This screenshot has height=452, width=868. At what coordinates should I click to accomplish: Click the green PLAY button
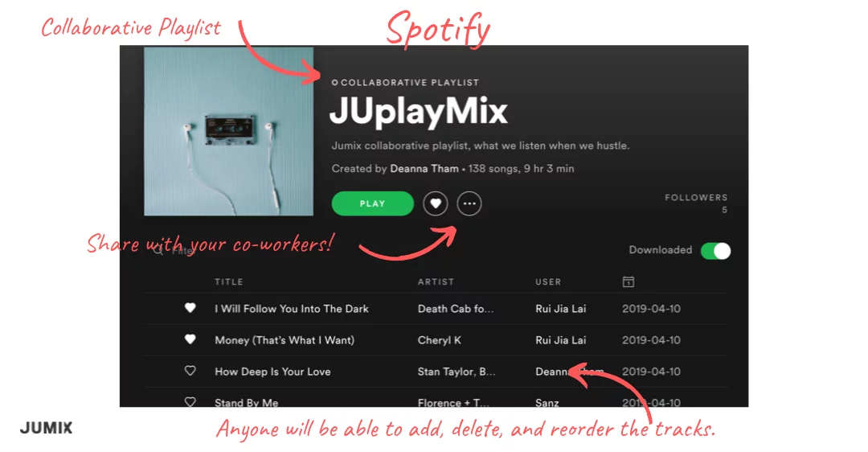coord(373,203)
